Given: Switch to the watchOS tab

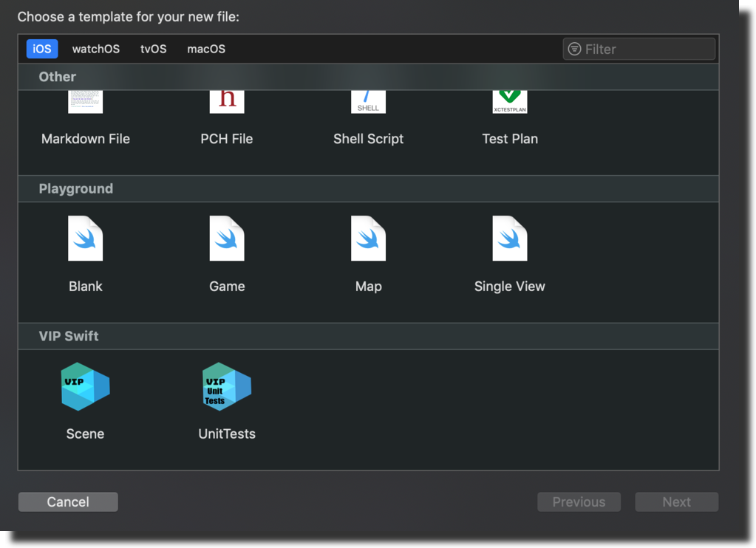Looking at the screenshot, I should [95, 49].
